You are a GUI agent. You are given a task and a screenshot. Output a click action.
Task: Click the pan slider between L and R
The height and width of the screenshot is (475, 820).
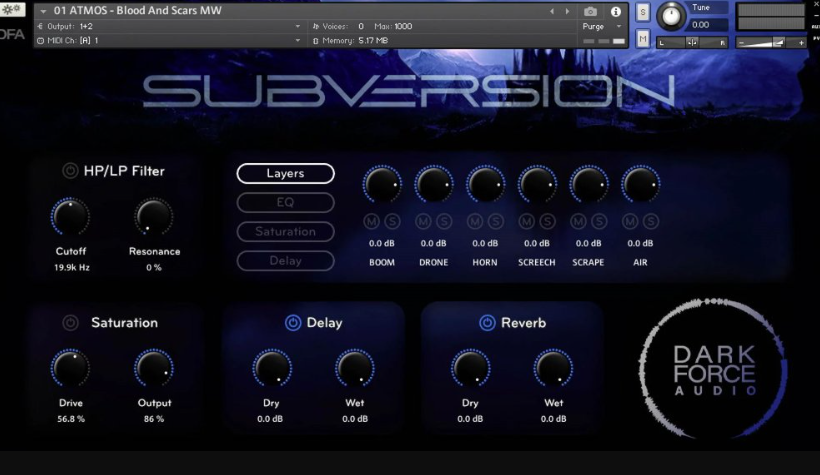click(692, 43)
